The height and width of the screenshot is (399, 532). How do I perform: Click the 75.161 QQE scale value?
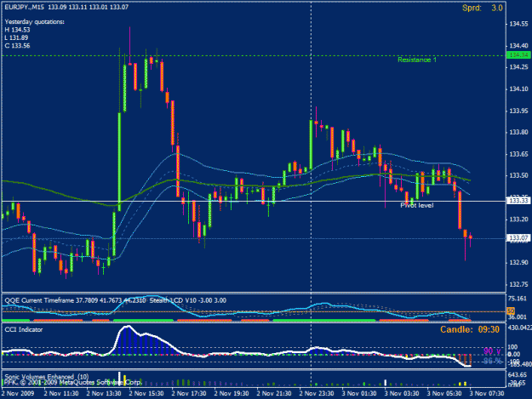pyautogui.click(x=518, y=299)
